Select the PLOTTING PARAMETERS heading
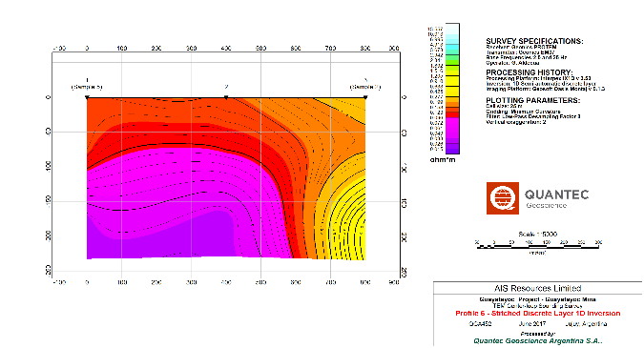The image size is (644, 348). pos(533,100)
